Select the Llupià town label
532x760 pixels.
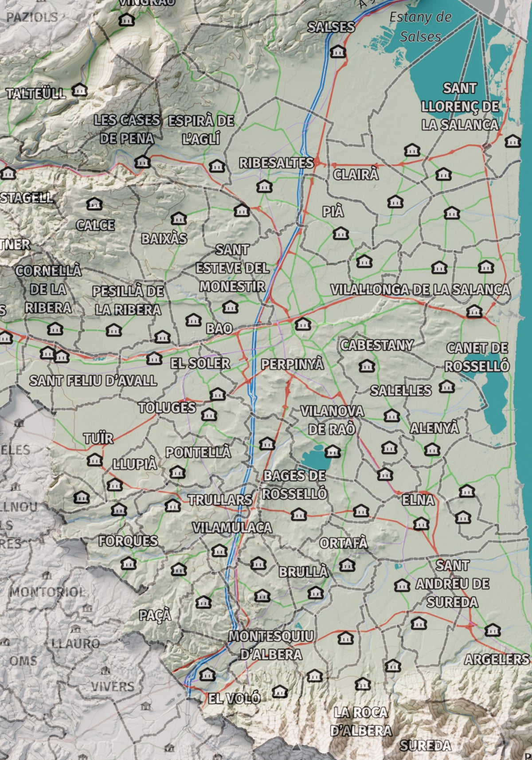click(135, 464)
